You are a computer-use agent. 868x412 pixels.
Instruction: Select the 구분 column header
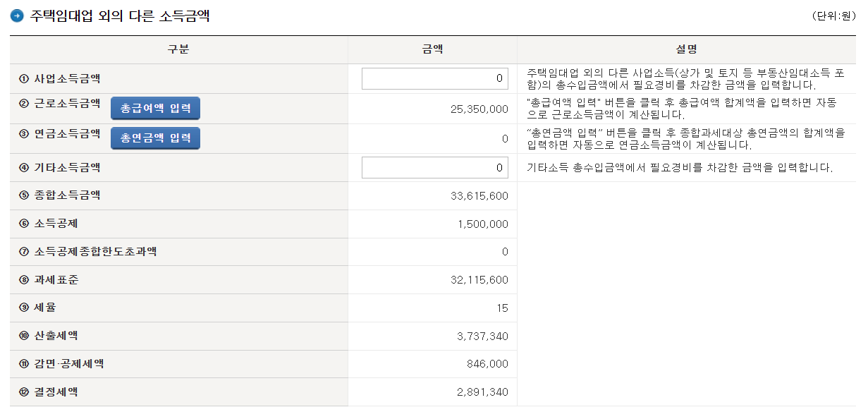178,50
